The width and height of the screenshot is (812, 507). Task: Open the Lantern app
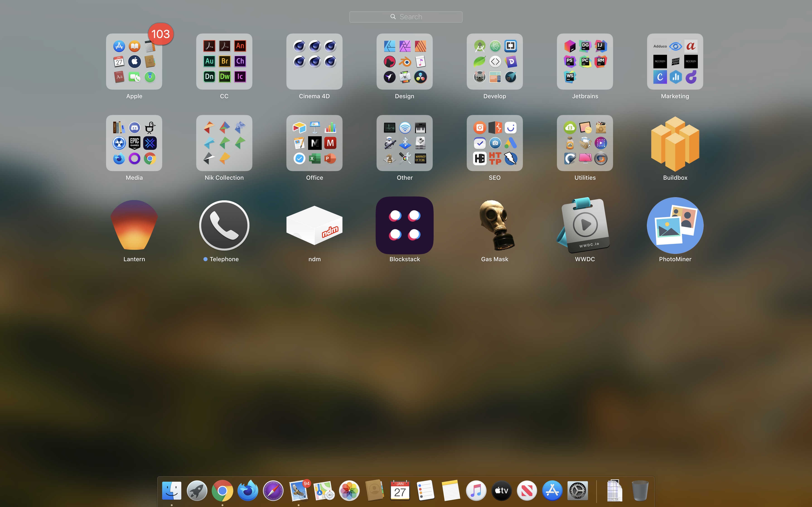pos(134,225)
